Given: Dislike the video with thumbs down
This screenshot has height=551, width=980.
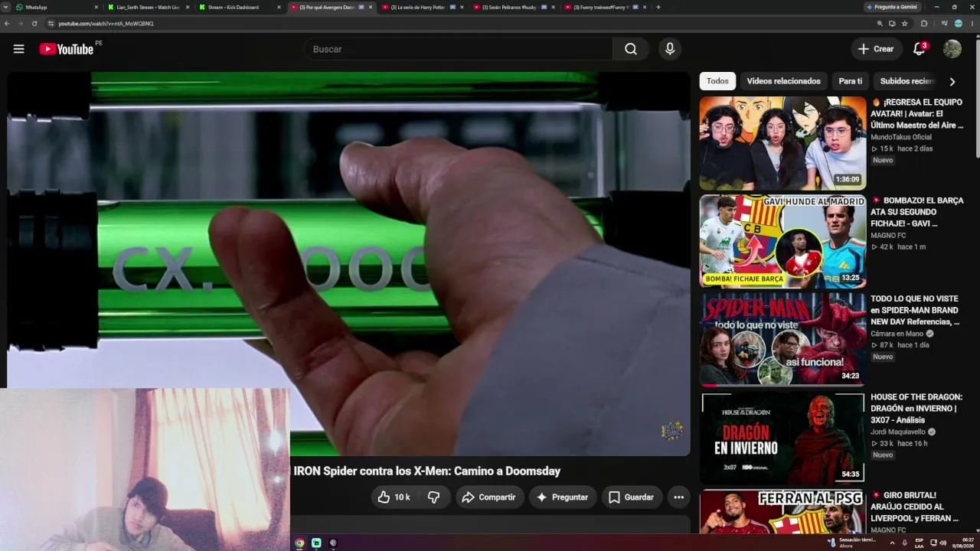Looking at the screenshot, I should point(433,497).
